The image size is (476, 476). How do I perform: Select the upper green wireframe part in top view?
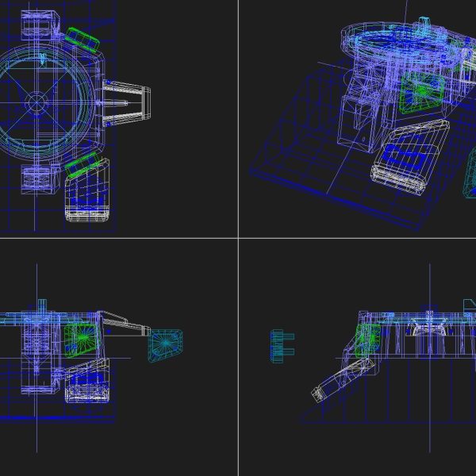(x=83, y=40)
